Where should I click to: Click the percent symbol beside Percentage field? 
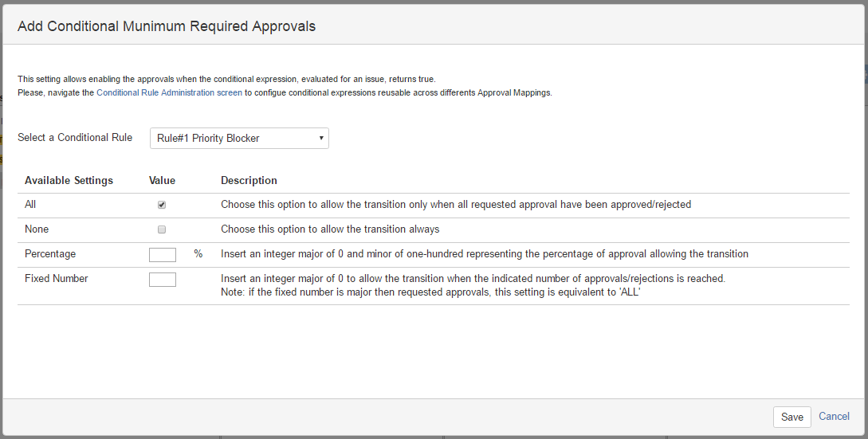[198, 254]
